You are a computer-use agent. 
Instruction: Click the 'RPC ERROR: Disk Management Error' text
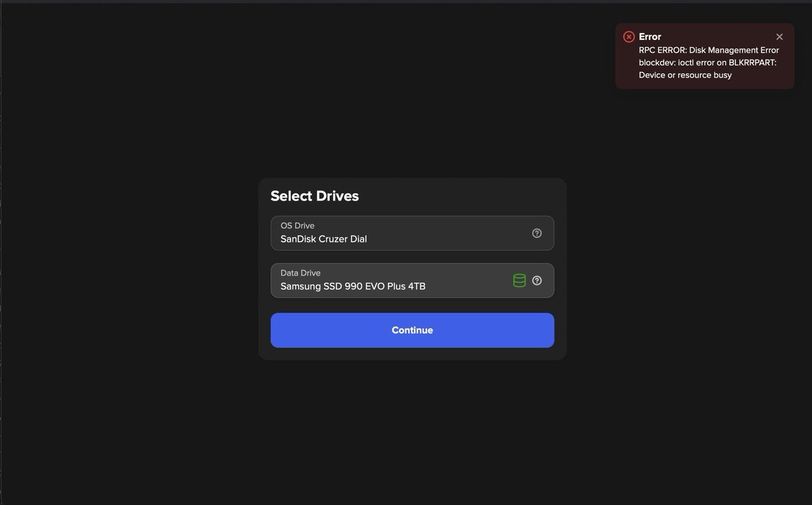pyautogui.click(x=708, y=50)
